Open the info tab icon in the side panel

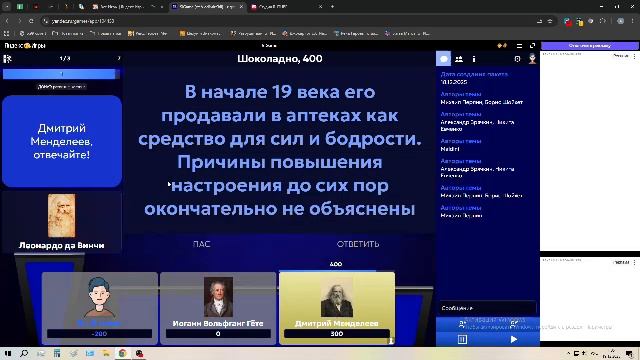point(474,59)
